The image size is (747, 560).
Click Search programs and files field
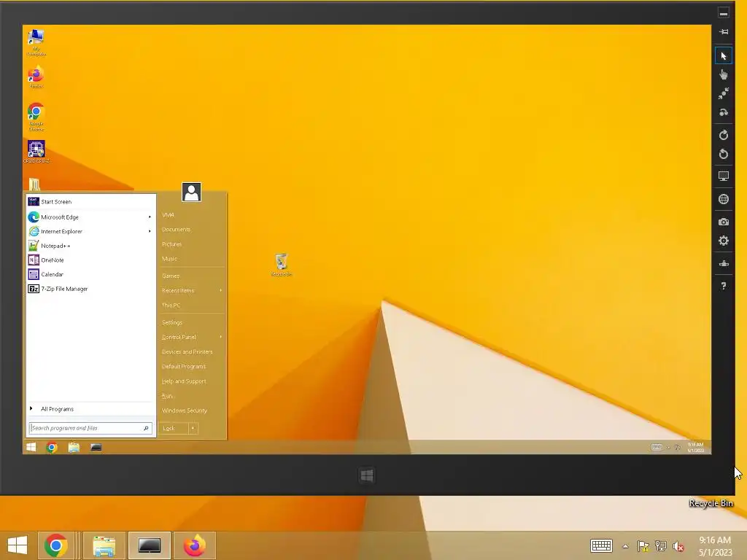click(90, 428)
